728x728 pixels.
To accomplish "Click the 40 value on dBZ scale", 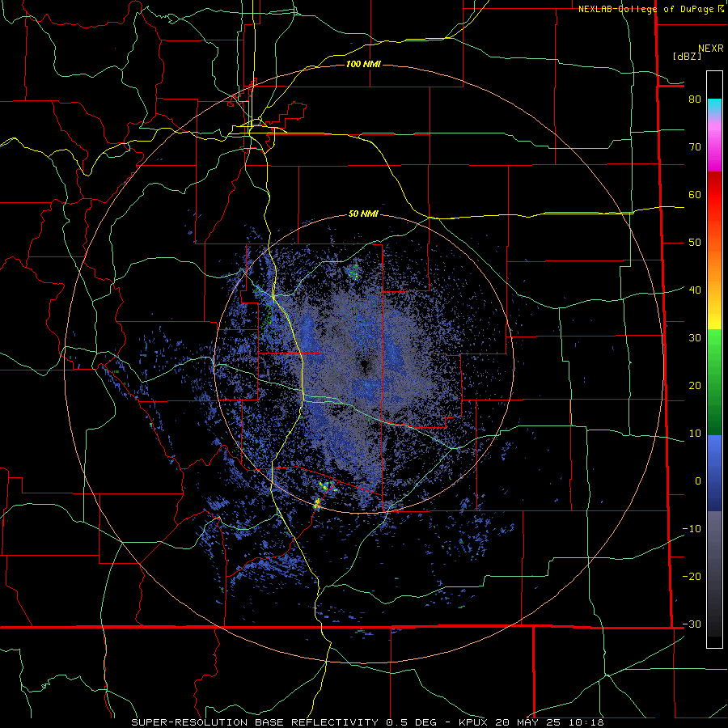I will coord(695,290).
